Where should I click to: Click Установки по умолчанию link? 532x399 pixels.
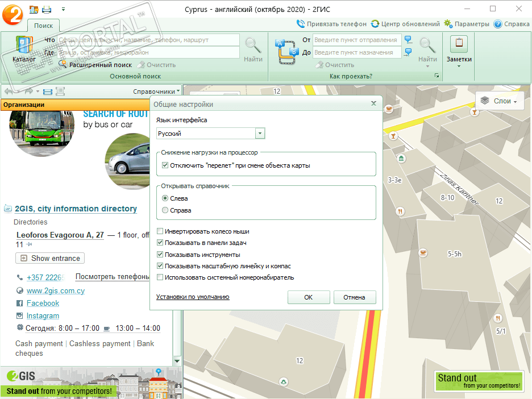tap(193, 297)
